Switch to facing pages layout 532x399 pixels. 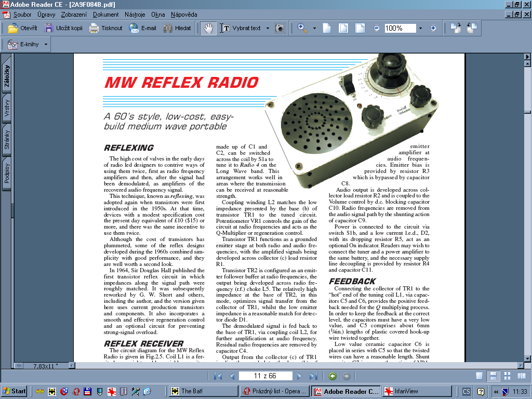point(522,376)
